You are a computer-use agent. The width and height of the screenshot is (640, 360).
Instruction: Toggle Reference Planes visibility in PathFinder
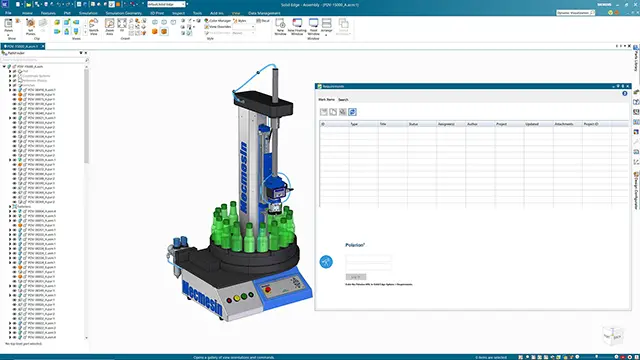15,80
